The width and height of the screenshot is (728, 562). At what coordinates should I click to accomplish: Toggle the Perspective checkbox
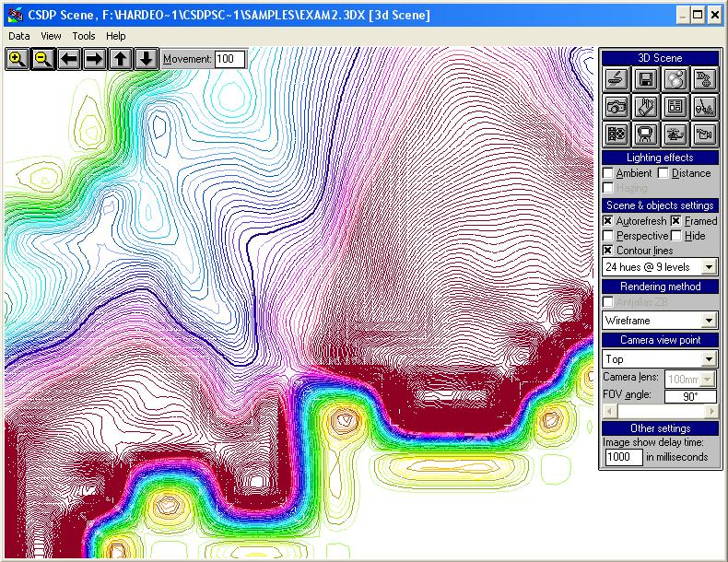tap(608, 236)
